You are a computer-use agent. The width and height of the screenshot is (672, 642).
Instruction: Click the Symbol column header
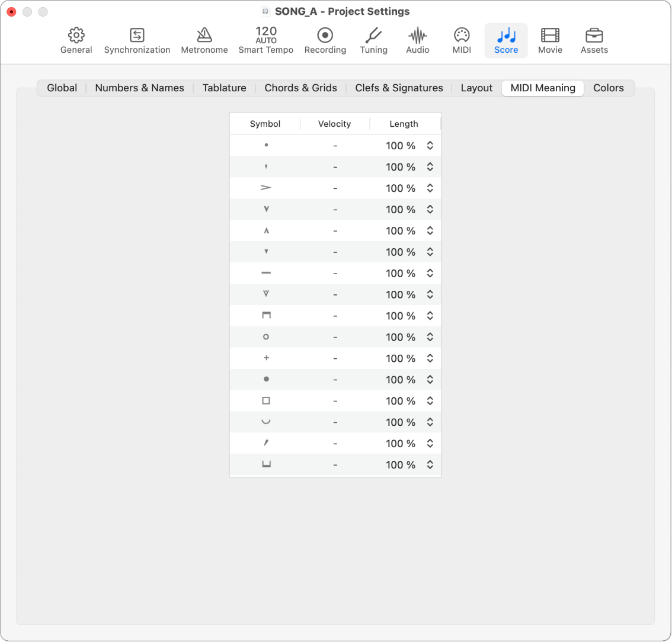[x=265, y=124]
